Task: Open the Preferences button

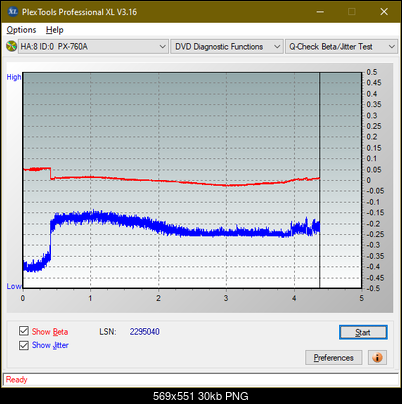Action: coord(334,358)
